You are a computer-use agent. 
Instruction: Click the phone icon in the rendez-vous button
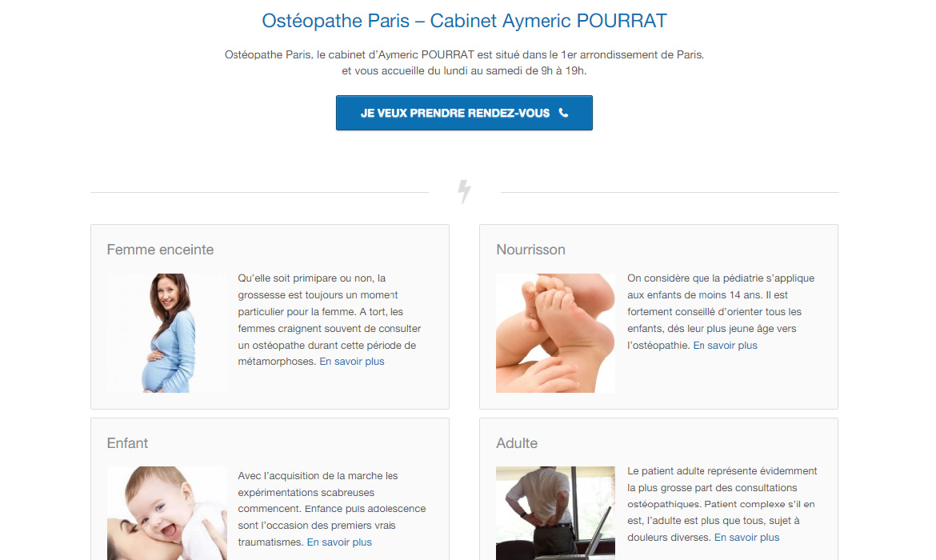(563, 113)
